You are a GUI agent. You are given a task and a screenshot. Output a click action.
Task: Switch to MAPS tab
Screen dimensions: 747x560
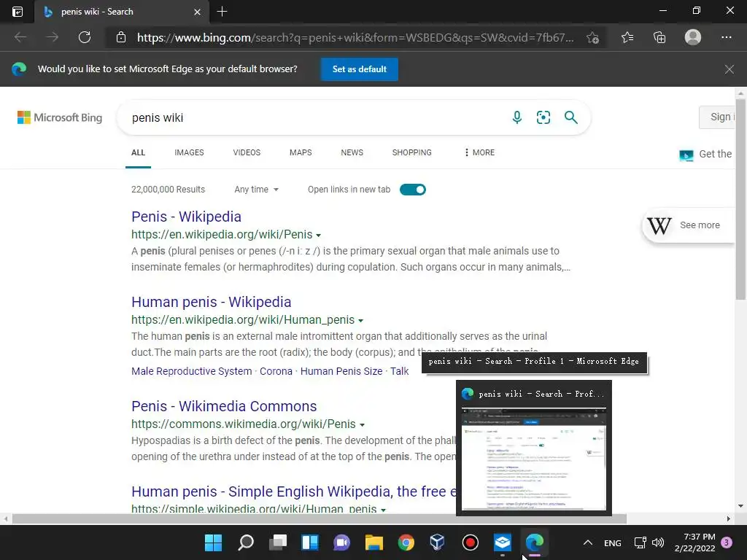pyautogui.click(x=301, y=152)
